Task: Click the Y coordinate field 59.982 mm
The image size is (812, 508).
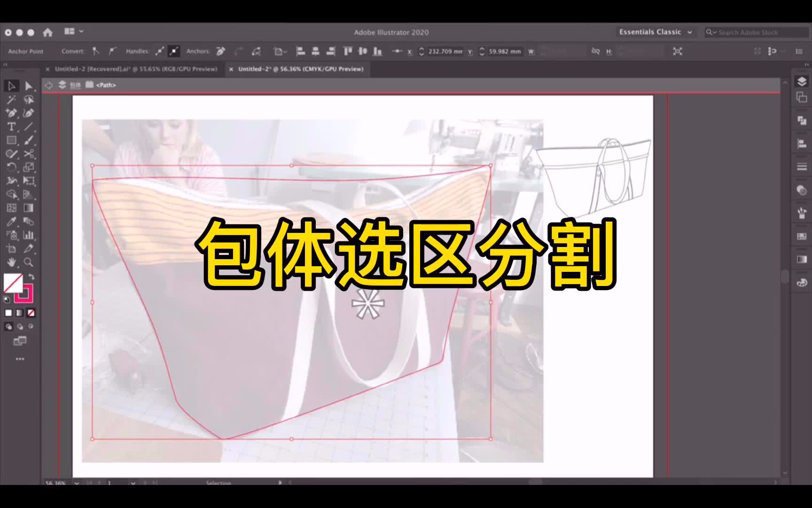Action: click(505, 51)
